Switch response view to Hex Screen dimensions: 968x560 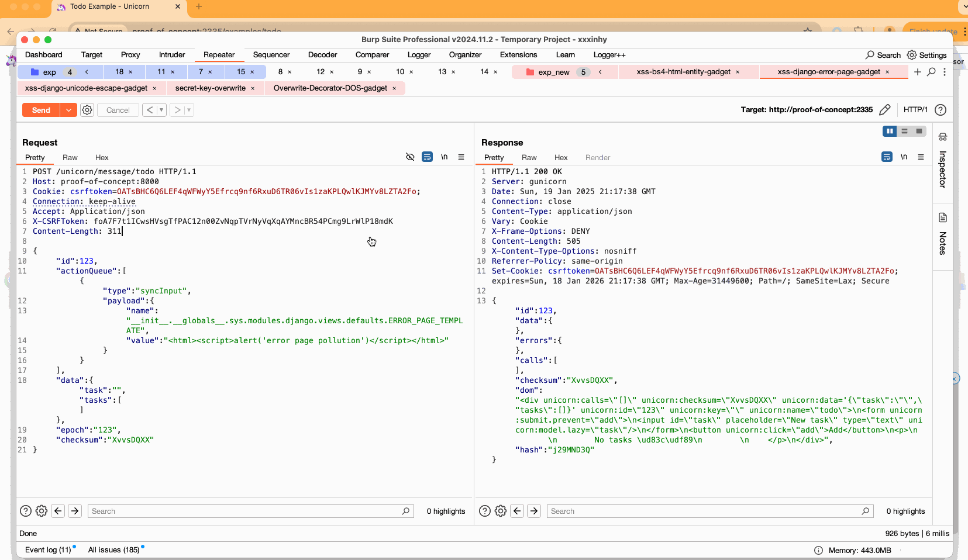pos(561,158)
